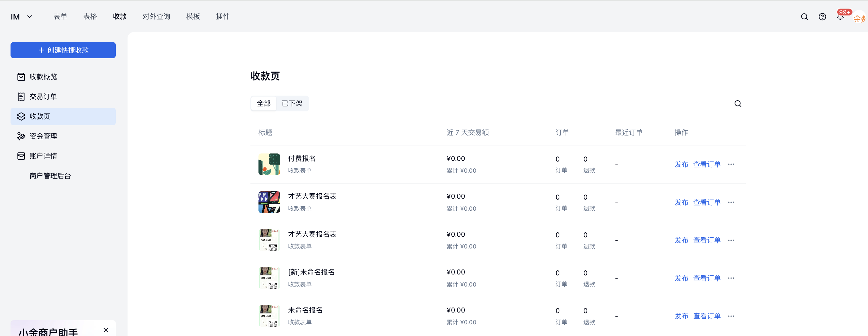Open the global search icon in top bar

(804, 17)
